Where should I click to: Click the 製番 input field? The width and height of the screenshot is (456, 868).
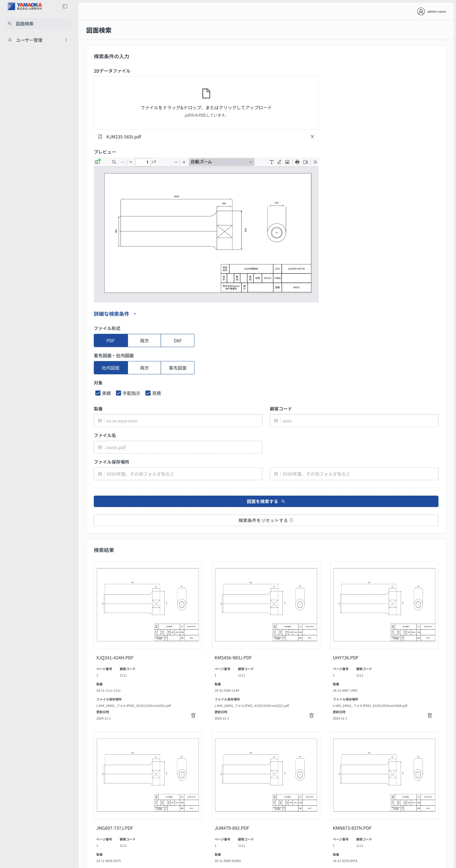tap(178, 420)
